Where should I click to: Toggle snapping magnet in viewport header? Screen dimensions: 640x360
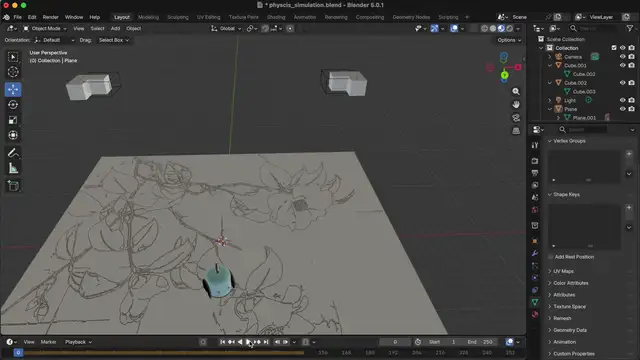[265, 29]
